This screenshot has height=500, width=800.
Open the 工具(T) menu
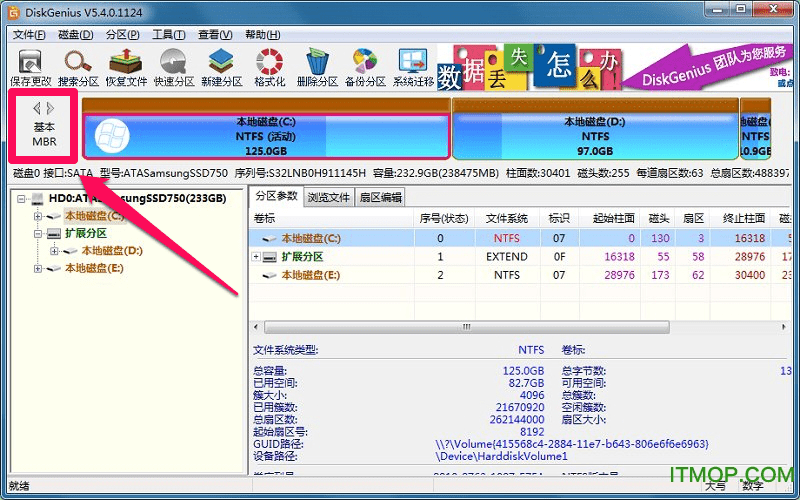click(x=169, y=35)
